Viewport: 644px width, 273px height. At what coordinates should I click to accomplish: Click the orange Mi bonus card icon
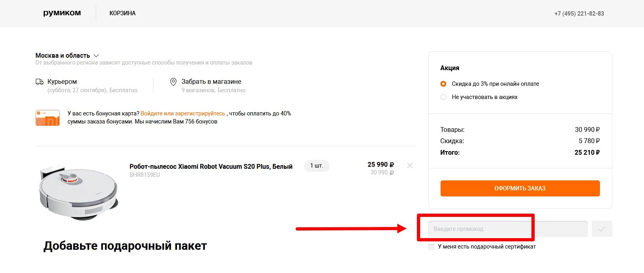[x=48, y=118]
